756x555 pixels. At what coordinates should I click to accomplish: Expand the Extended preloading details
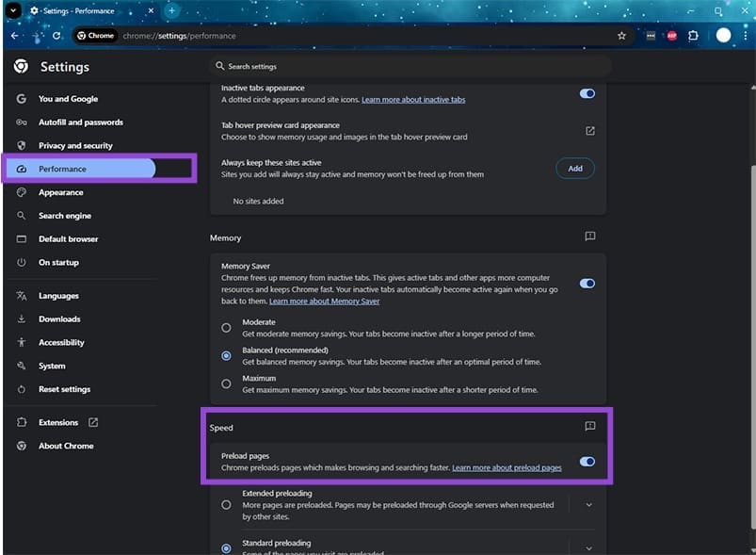click(x=587, y=504)
